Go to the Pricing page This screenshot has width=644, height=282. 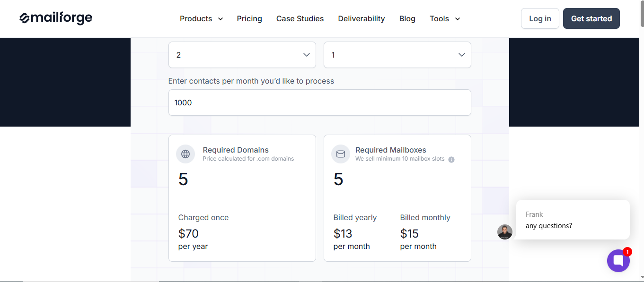tap(249, 18)
